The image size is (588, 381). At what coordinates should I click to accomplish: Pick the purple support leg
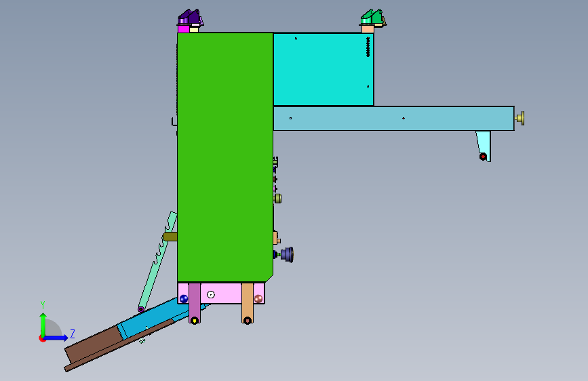tap(195, 303)
